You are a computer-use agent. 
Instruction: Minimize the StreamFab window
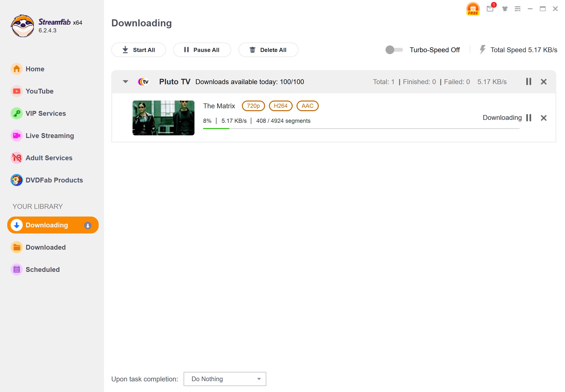530,9
